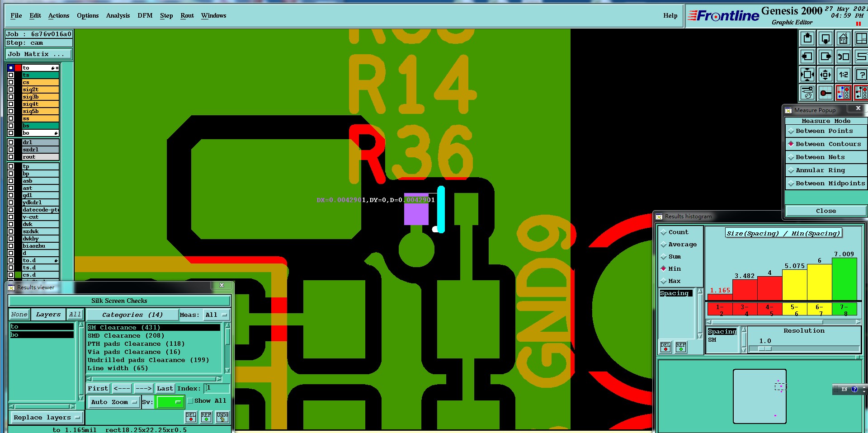Click the pan down view icon

pyautogui.click(x=826, y=38)
